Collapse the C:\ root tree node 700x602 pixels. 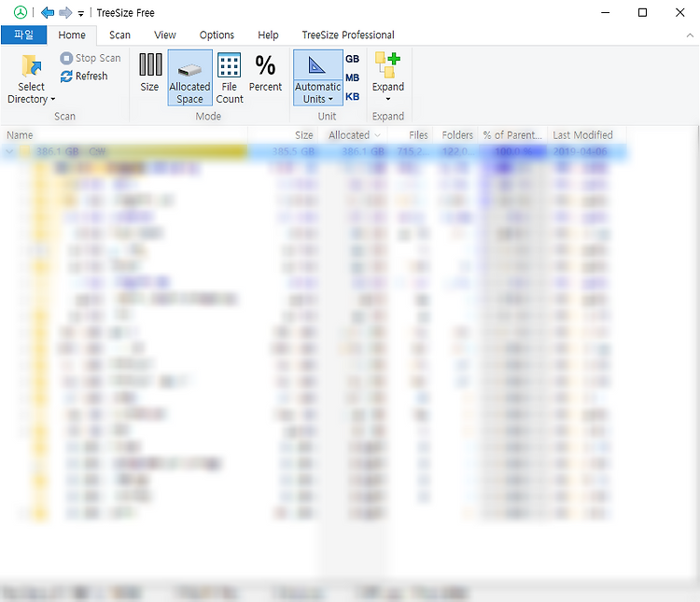click(x=9, y=152)
